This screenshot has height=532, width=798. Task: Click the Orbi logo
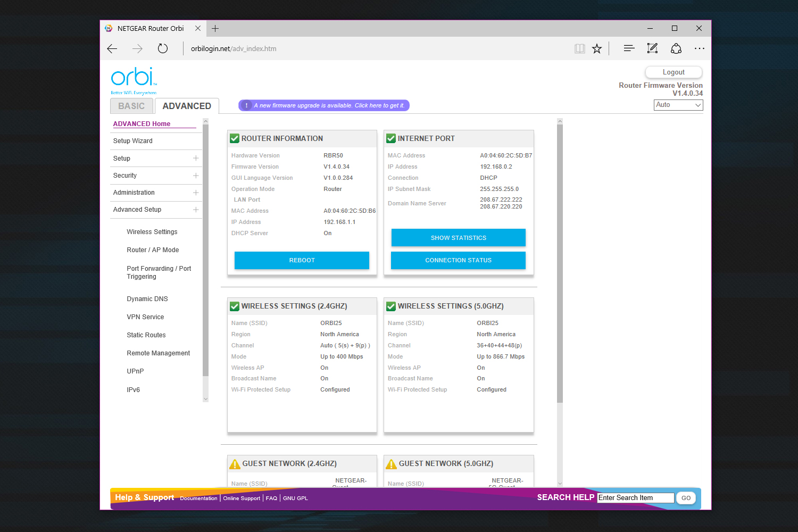(134, 80)
